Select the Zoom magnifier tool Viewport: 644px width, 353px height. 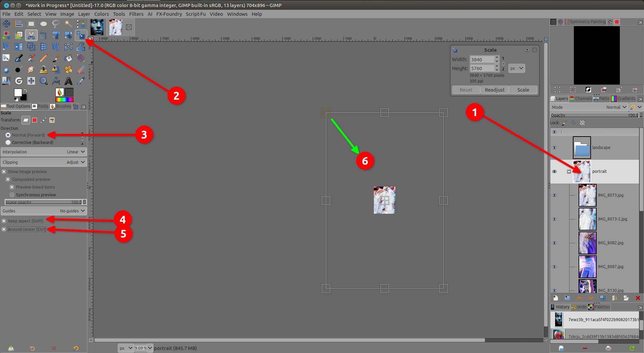point(44,81)
